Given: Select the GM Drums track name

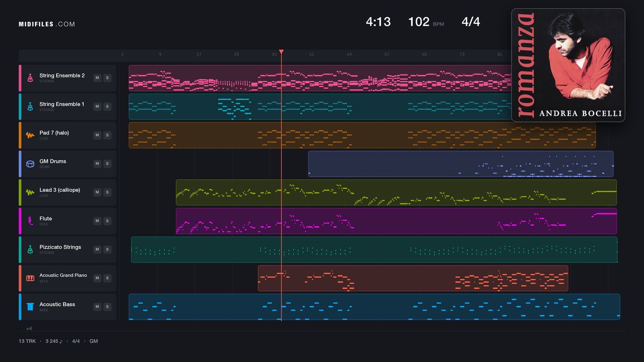Looking at the screenshot, I should pos(53,161).
